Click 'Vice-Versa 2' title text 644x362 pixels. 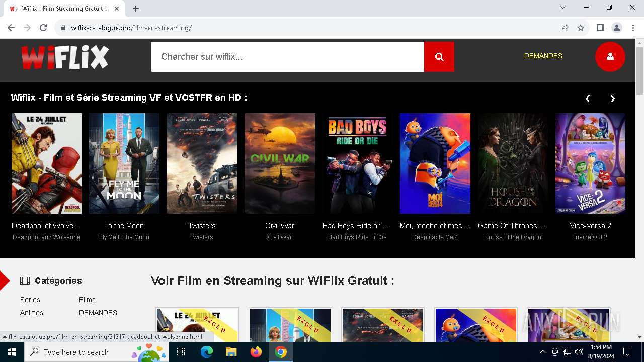pos(591,226)
